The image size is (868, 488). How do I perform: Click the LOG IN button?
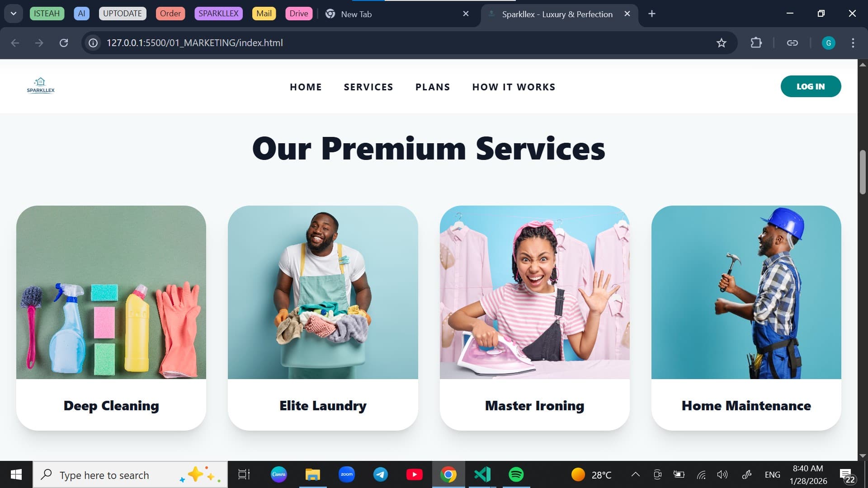(811, 86)
